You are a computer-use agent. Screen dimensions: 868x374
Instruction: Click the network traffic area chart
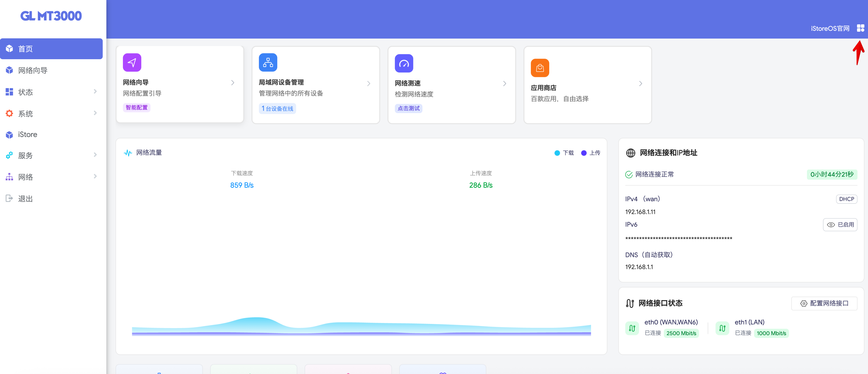(361, 326)
